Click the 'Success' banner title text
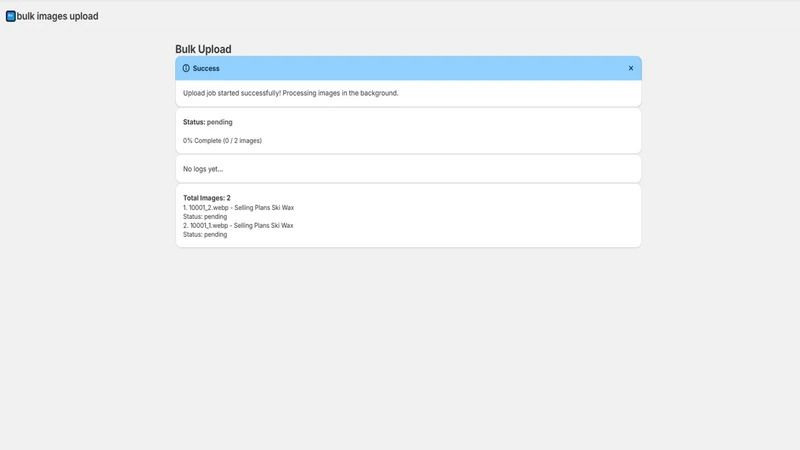The width and height of the screenshot is (800, 450). point(206,68)
